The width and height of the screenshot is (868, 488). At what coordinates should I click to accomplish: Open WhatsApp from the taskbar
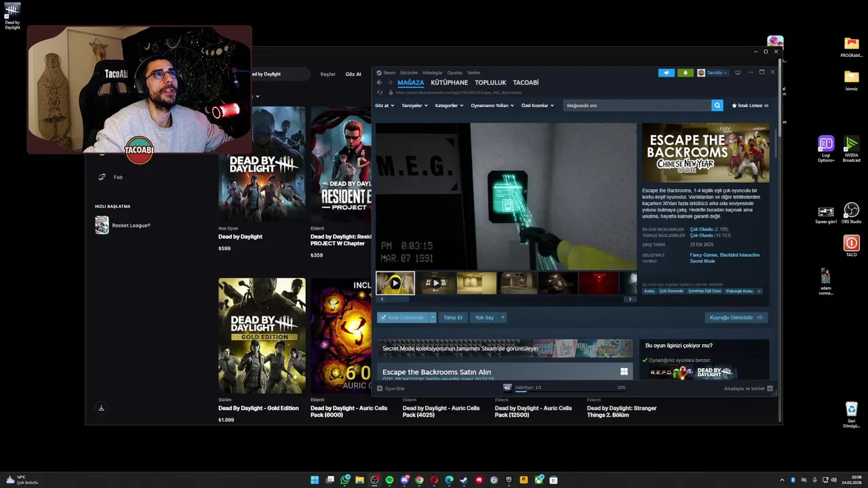[344, 480]
